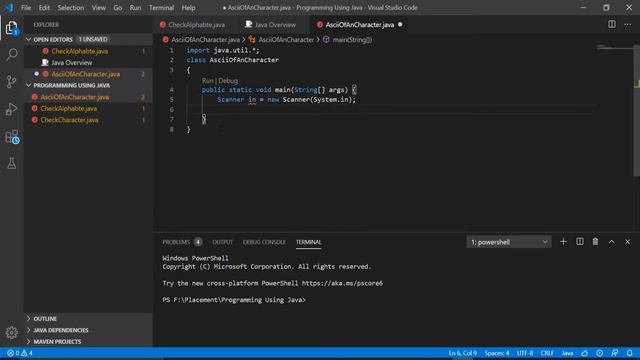This screenshot has height=360, width=640.
Task: Click the method icon in breadcrumb
Action: (x=326, y=40)
